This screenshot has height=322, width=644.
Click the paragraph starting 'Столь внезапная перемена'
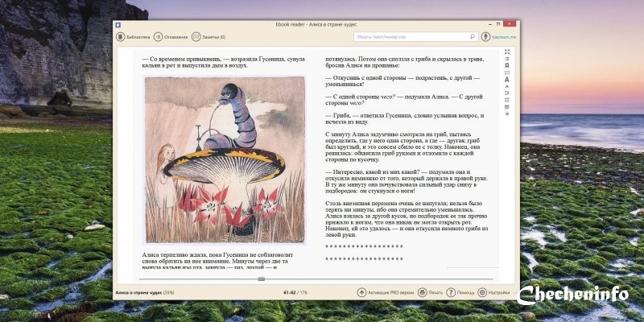[x=407, y=219]
